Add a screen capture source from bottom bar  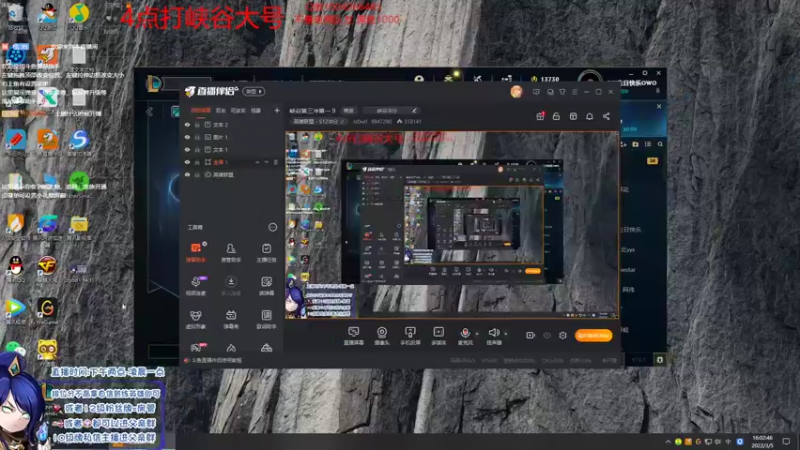click(x=354, y=336)
